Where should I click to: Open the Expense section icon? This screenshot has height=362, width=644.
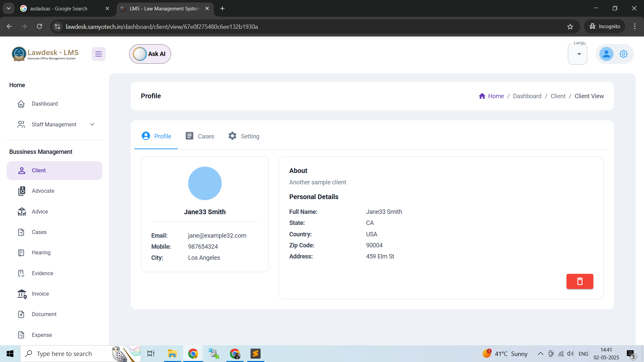click(21, 335)
